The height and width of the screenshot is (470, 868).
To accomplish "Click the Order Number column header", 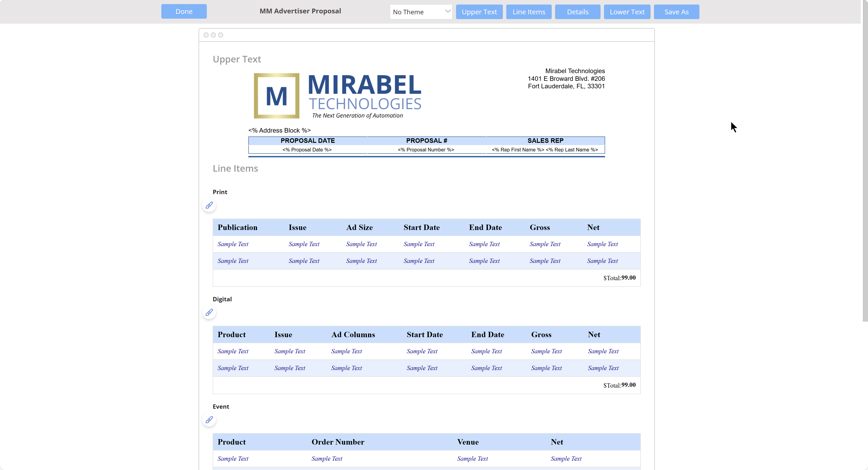I will (x=338, y=442).
